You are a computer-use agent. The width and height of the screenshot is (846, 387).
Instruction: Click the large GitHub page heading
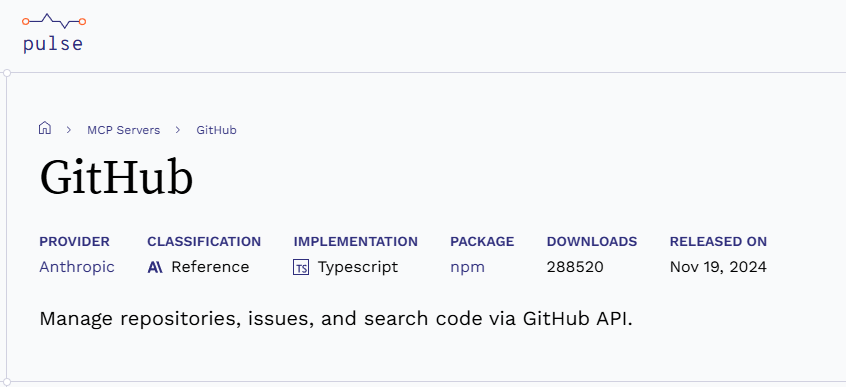click(x=117, y=178)
